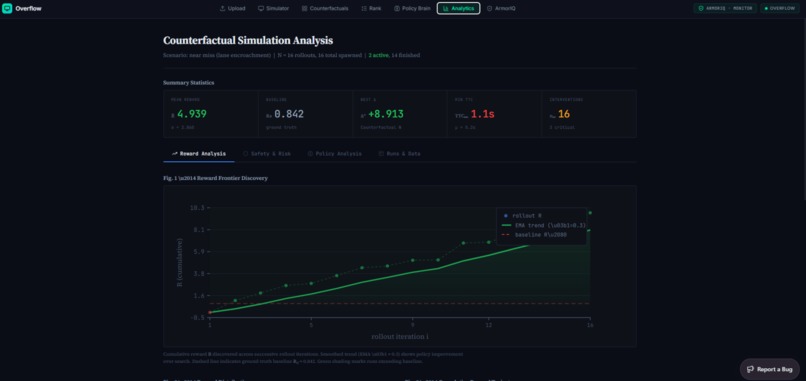Switch to the Reward Analysis tab
The image size is (806, 381).
(x=199, y=154)
